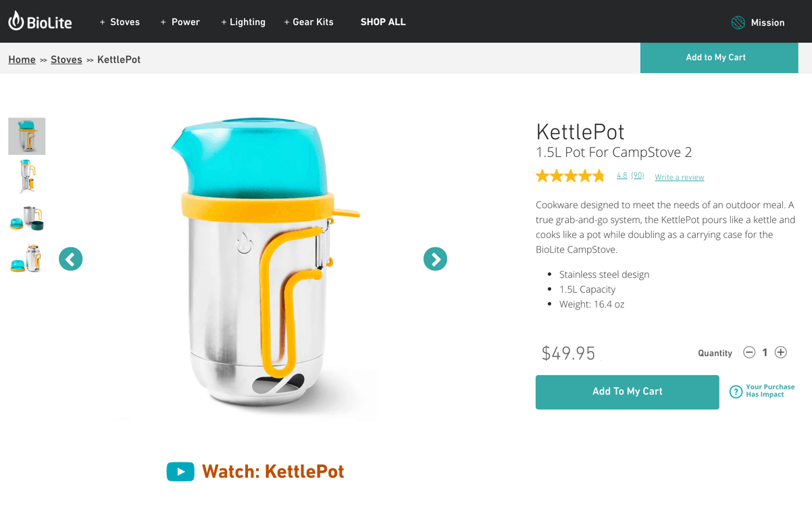Expand the Power navigation menu
The image size is (812, 511).
pyautogui.click(x=180, y=22)
